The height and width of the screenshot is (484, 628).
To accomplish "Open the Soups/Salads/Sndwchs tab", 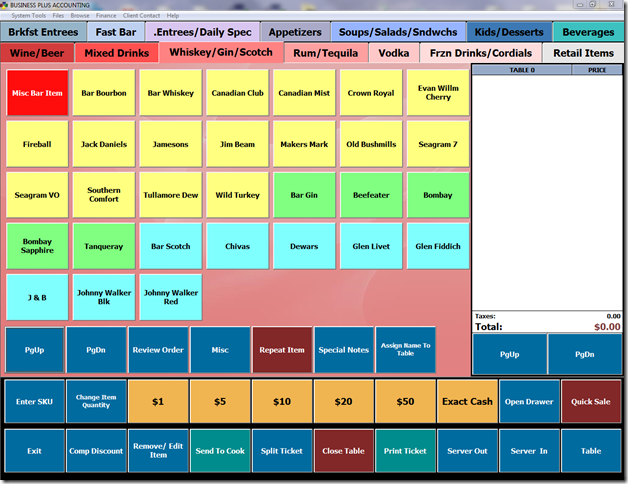I will pyautogui.click(x=398, y=32).
